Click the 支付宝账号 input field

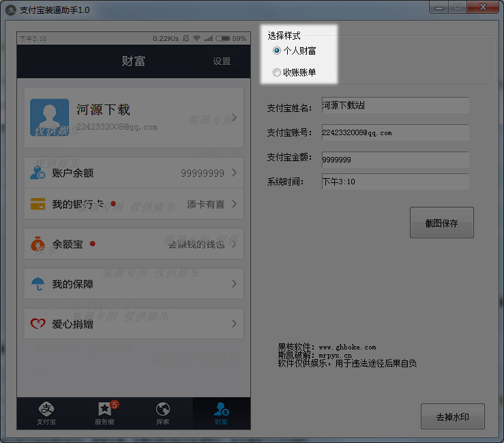(395, 132)
